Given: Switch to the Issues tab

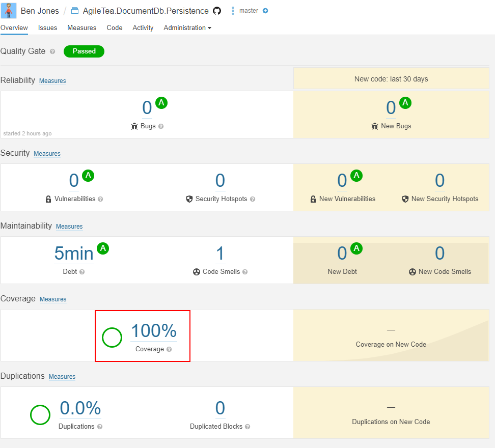Looking at the screenshot, I should point(48,28).
